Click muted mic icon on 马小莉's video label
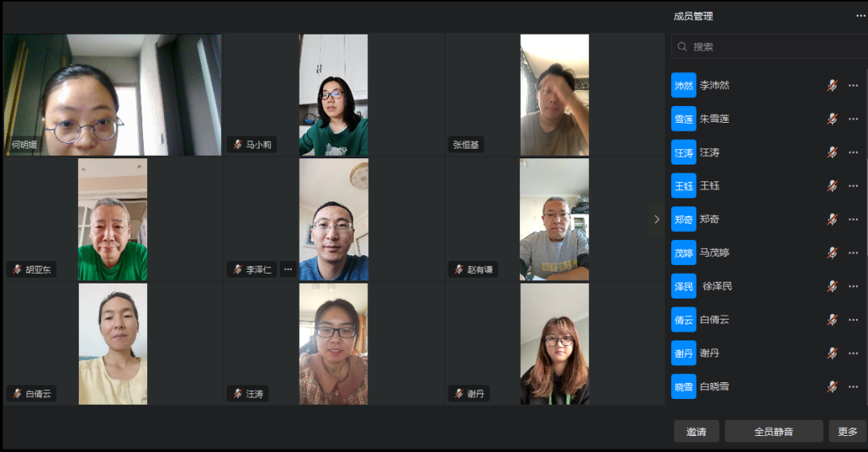 237,145
